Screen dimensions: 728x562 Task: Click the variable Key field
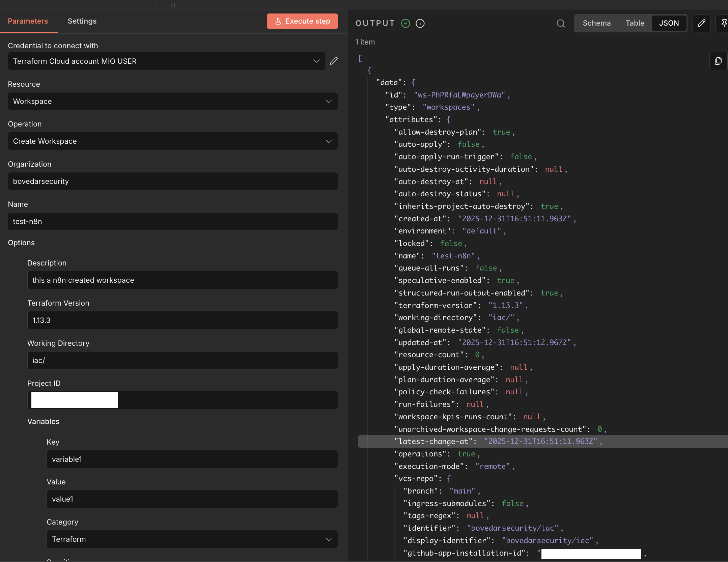pyautogui.click(x=192, y=459)
